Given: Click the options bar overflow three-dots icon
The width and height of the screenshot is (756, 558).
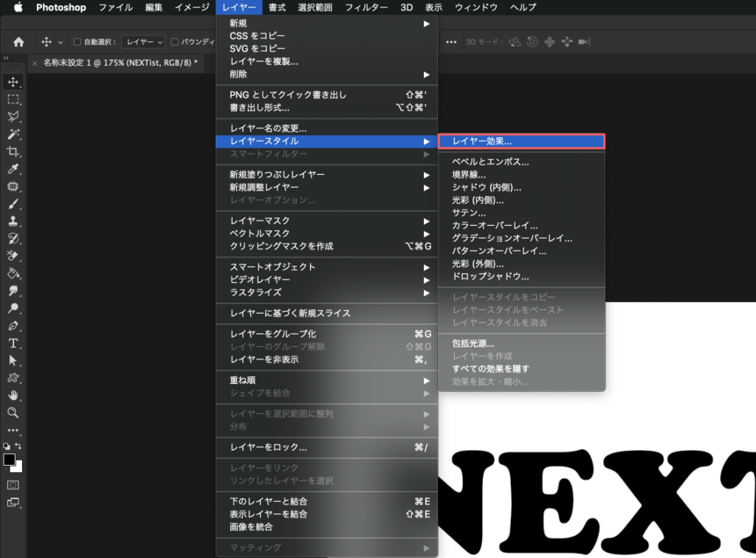Looking at the screenshot, I should pos(451,42).
